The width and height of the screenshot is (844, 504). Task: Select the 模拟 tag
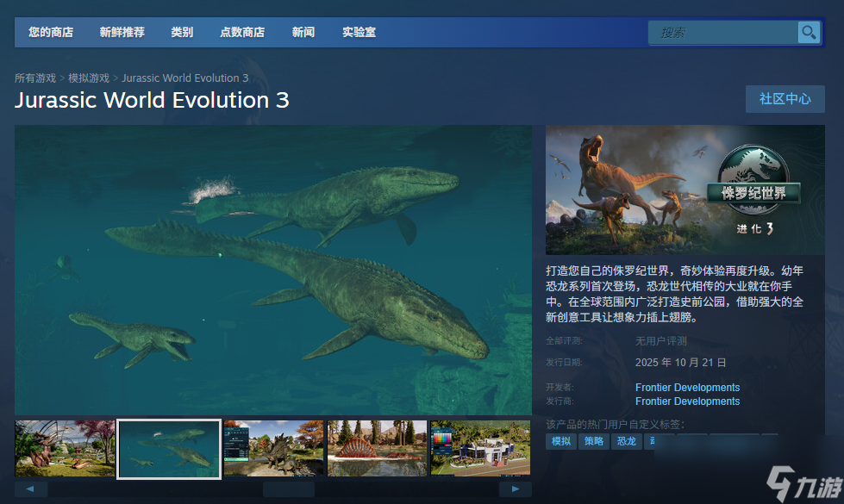point(561,441)
